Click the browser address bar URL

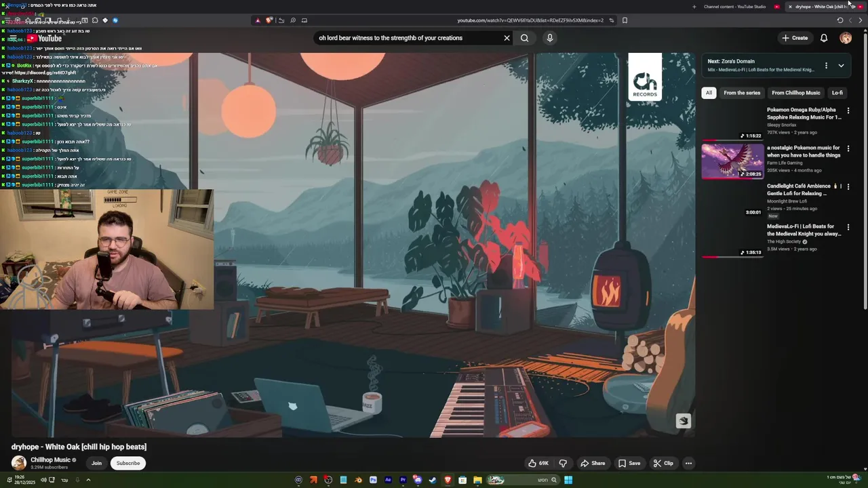tap(530, 20)
